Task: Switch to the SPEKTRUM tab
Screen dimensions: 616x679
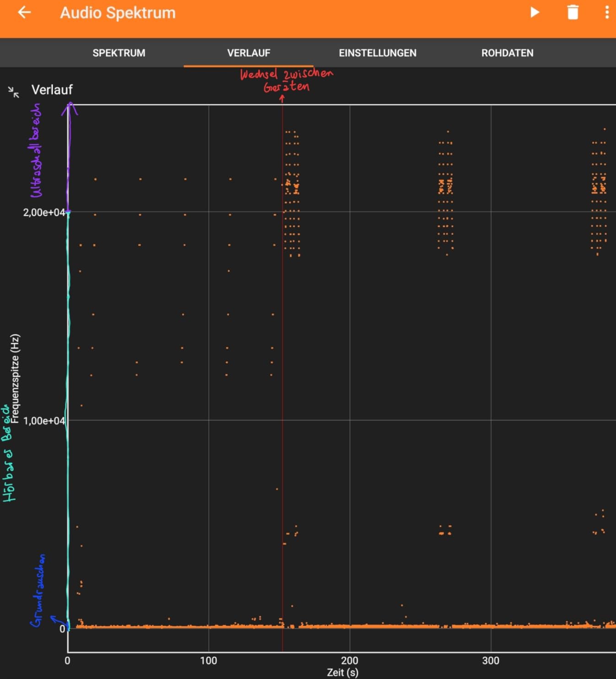Action: pos(119,53)
